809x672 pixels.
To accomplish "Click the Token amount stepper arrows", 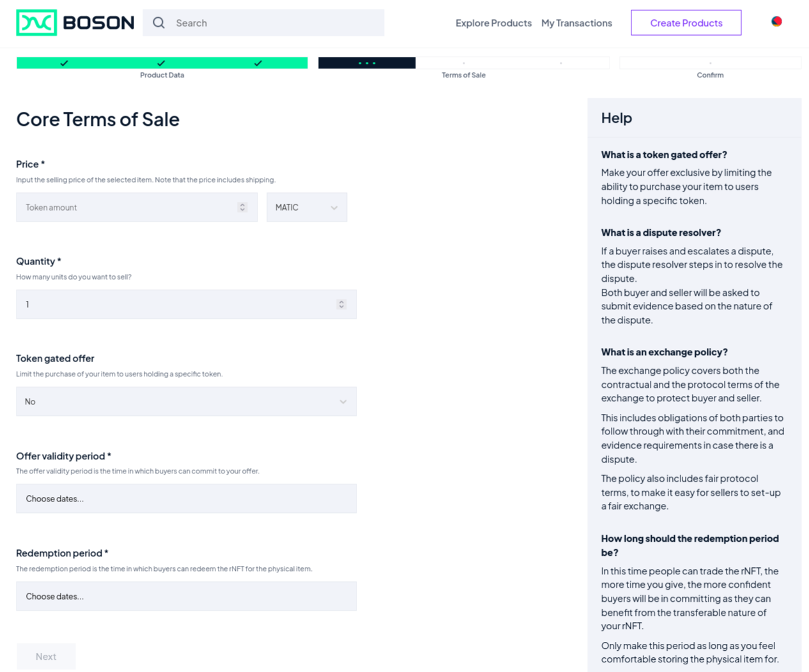I will pos(242,207).
